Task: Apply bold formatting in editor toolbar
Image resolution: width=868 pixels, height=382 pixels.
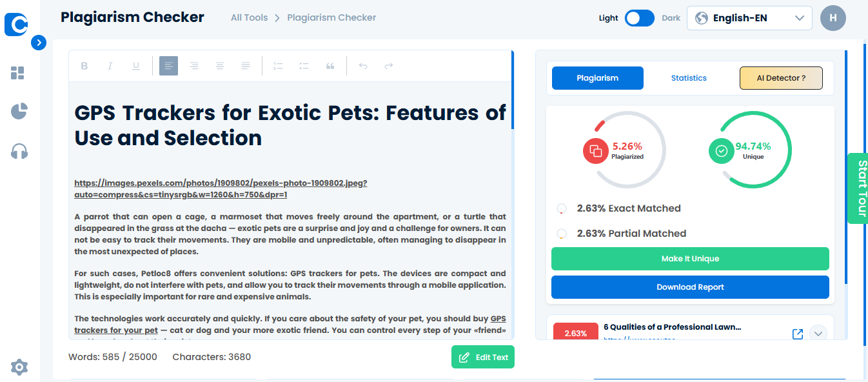Action: click(84, 66)
